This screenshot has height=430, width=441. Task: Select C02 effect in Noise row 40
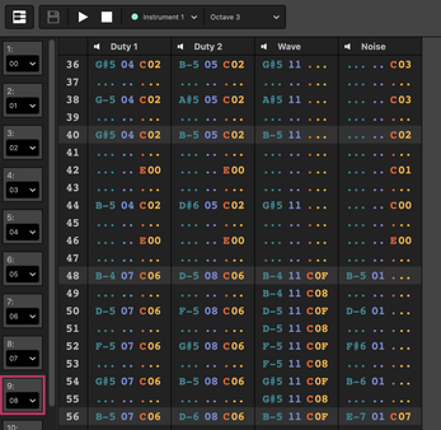pyautogui.click(x=401, y=135)
